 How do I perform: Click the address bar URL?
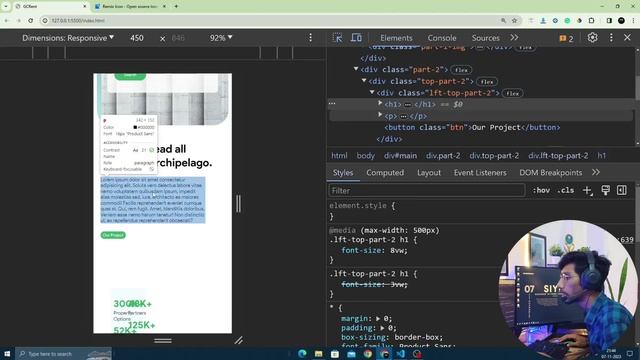click(x=78, y=20)
